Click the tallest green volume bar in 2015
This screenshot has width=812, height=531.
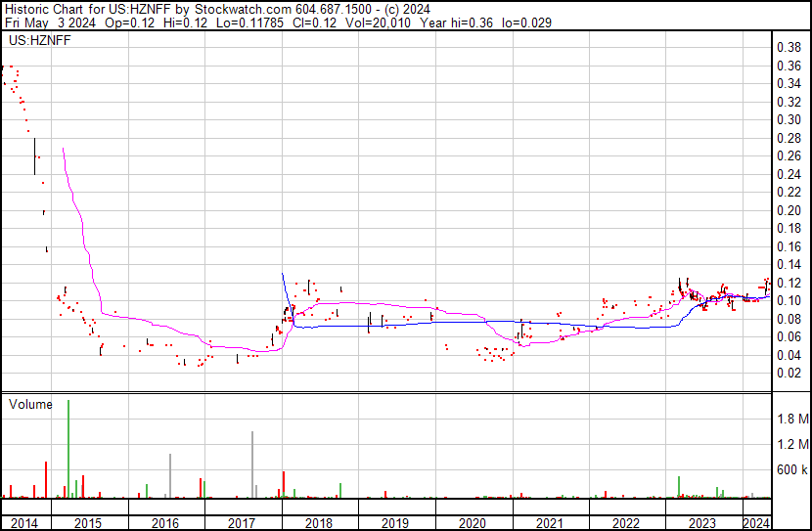[68, 450]
